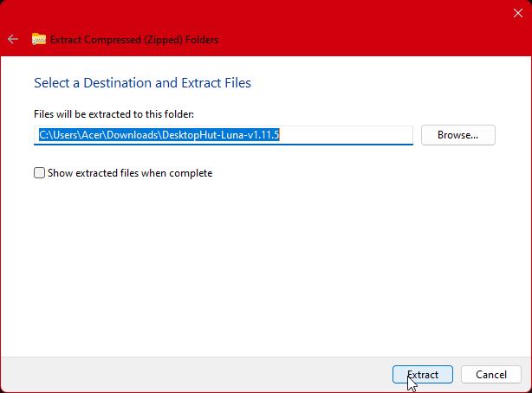Cancel the extraction dialog
532x393 pixels.
click(490, 375)
